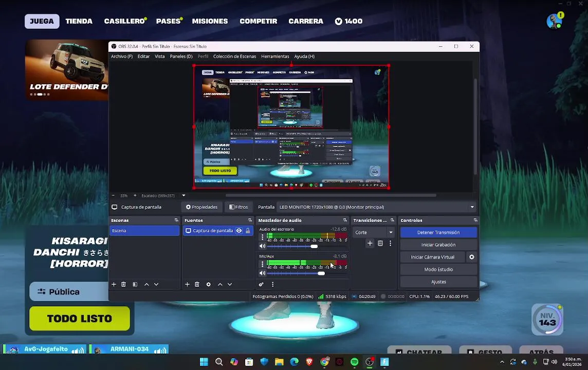This screenshot has width=588, height=370.
Task: Open the Brave browser taskbar icon
Action: [x=309, y=362]
